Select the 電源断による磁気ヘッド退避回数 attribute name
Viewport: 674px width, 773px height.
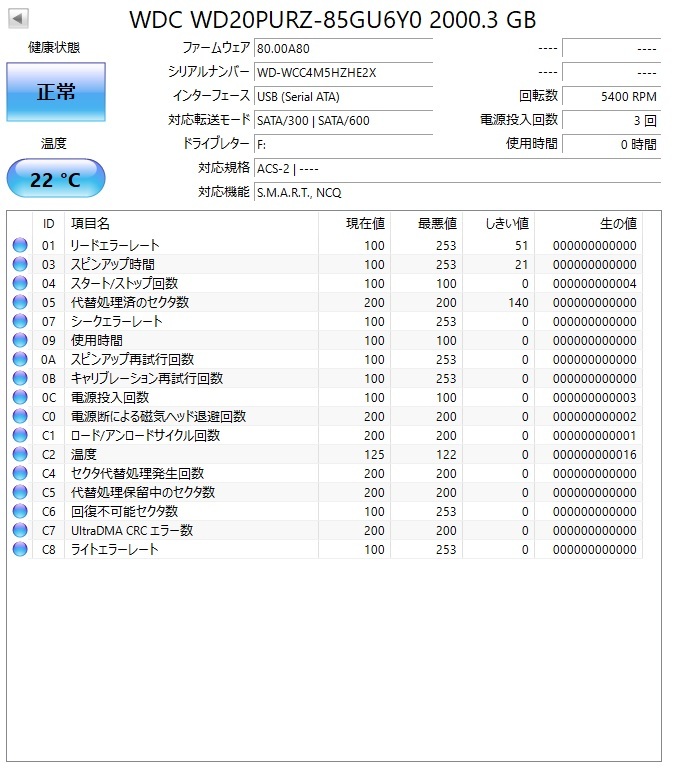(x=158, y=416)
